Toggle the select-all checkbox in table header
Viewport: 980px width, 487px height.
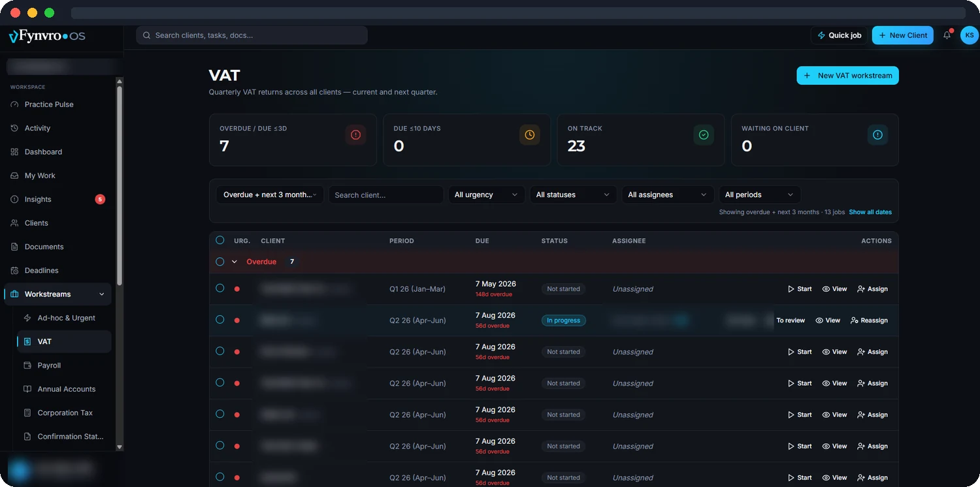coord(220,240)
